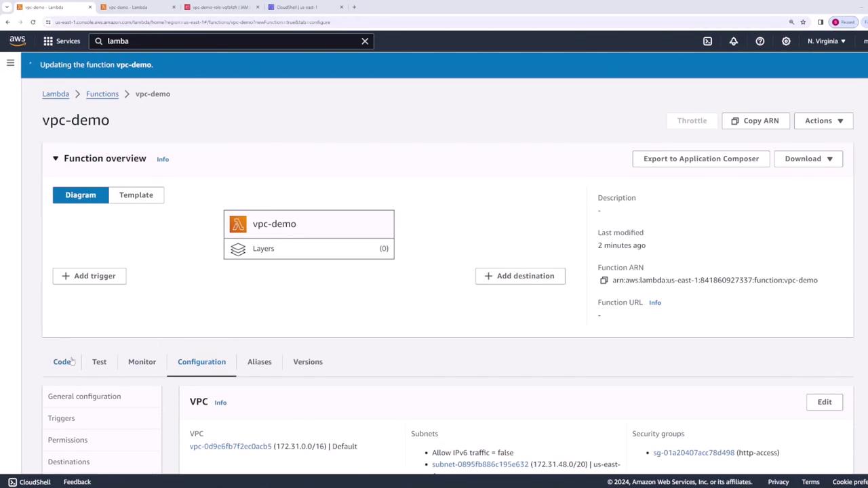Click Export to Application Composer
Viewport: 868px width, 488px height.
(701, 159)
